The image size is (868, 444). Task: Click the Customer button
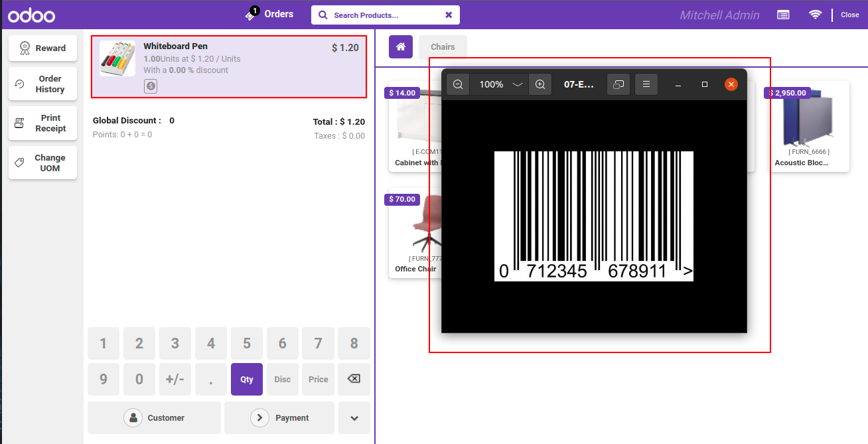pyautogui.click(x=154, y=417)
